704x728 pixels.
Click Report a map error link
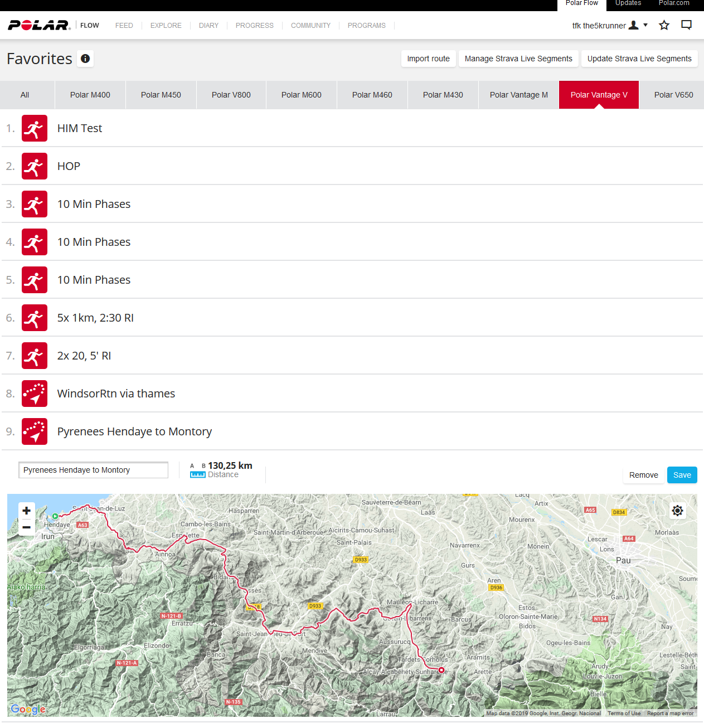click(x=671, y=713)
